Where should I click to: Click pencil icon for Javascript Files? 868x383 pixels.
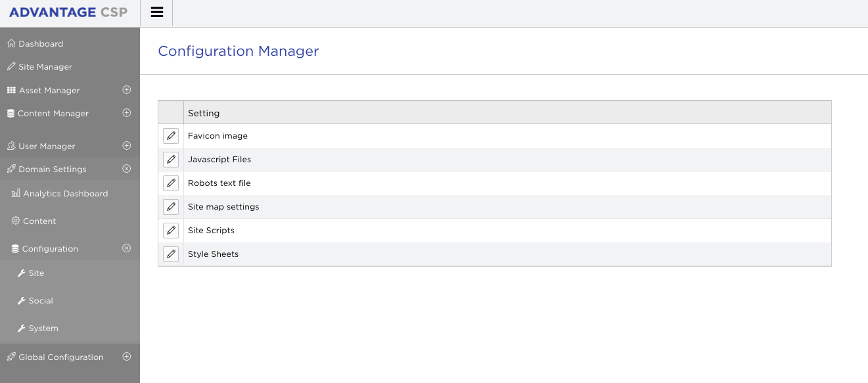[x=171, y=160]
